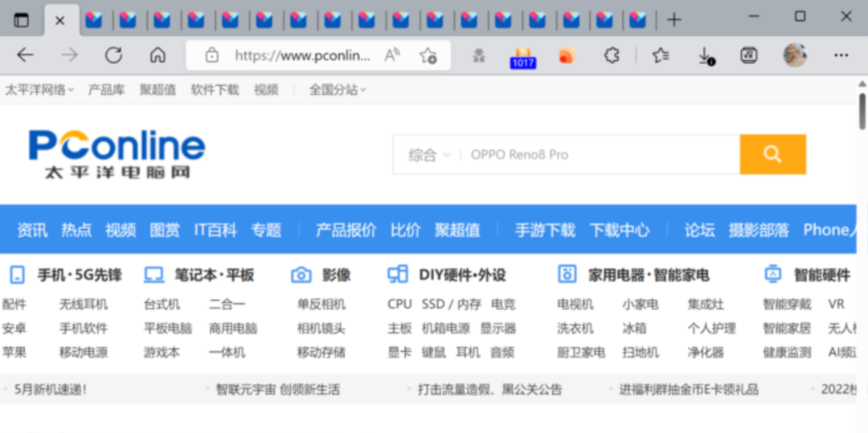This screenshot has height=433, width=868.
Task: Add page to favorites star icon
Action: tap(428, 55)
